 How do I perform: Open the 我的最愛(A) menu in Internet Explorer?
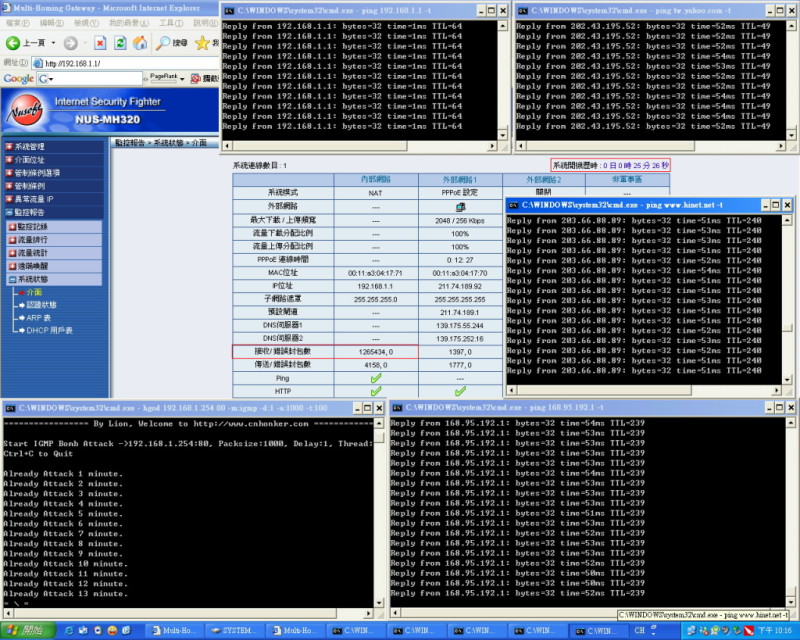[x=129, y=23]
